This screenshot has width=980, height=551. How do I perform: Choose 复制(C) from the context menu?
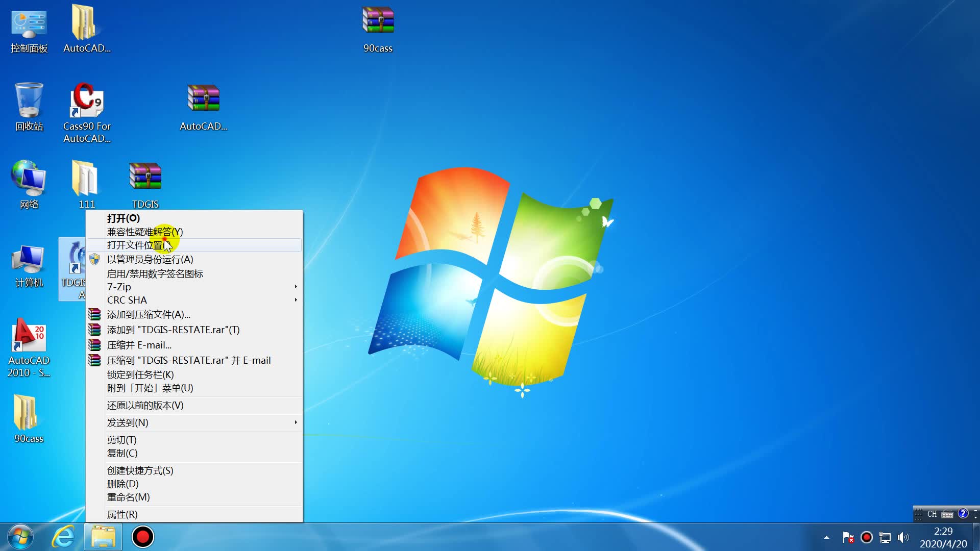click(194, 453)
